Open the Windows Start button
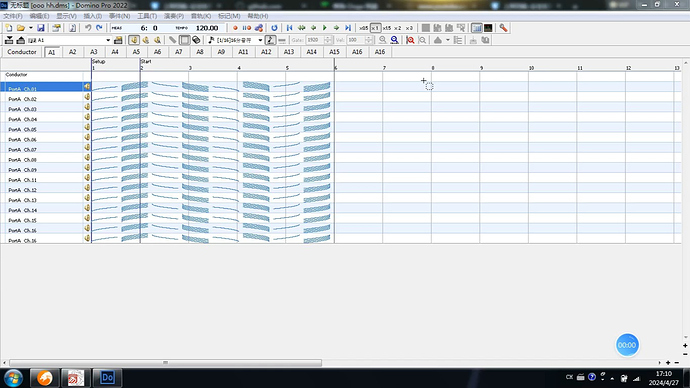The width and height of the screenshot is (690, 388). pyautogui.click(x=13, y=378)
